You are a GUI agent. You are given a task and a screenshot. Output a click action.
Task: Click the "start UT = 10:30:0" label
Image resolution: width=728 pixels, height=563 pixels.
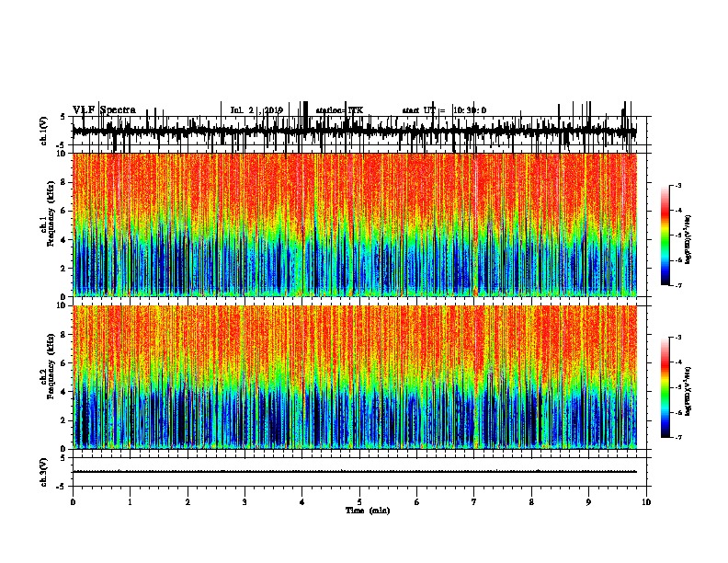444,110
